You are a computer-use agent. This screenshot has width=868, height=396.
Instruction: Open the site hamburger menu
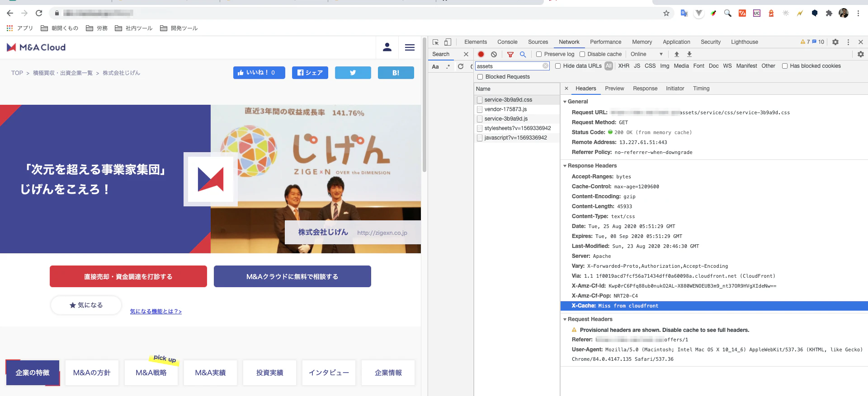point(410,47)
